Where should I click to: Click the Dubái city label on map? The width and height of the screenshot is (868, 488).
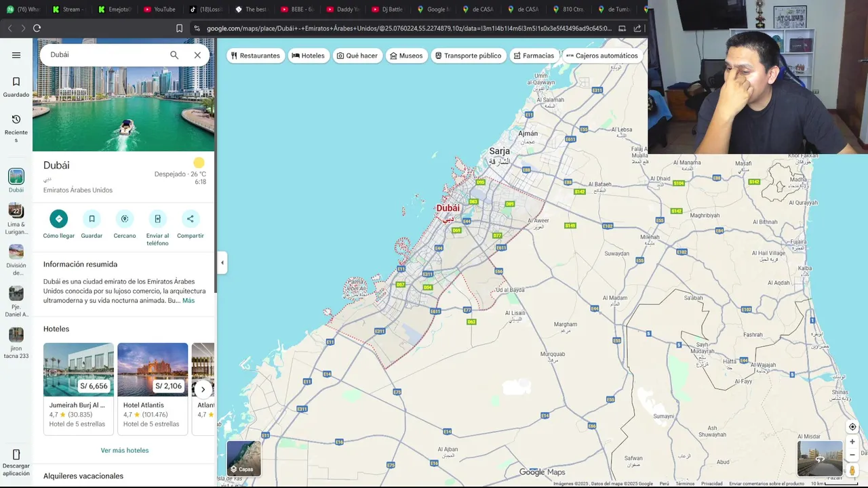tap(448, 208)
